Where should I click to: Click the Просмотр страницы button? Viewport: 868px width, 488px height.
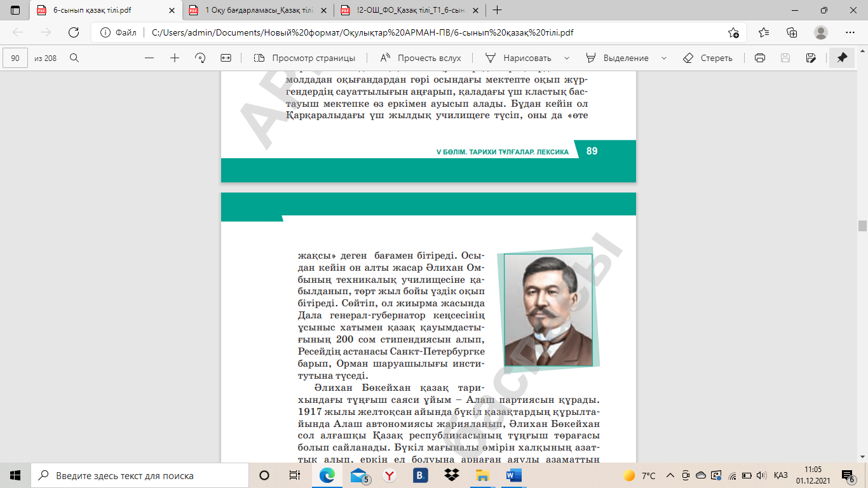304,58
